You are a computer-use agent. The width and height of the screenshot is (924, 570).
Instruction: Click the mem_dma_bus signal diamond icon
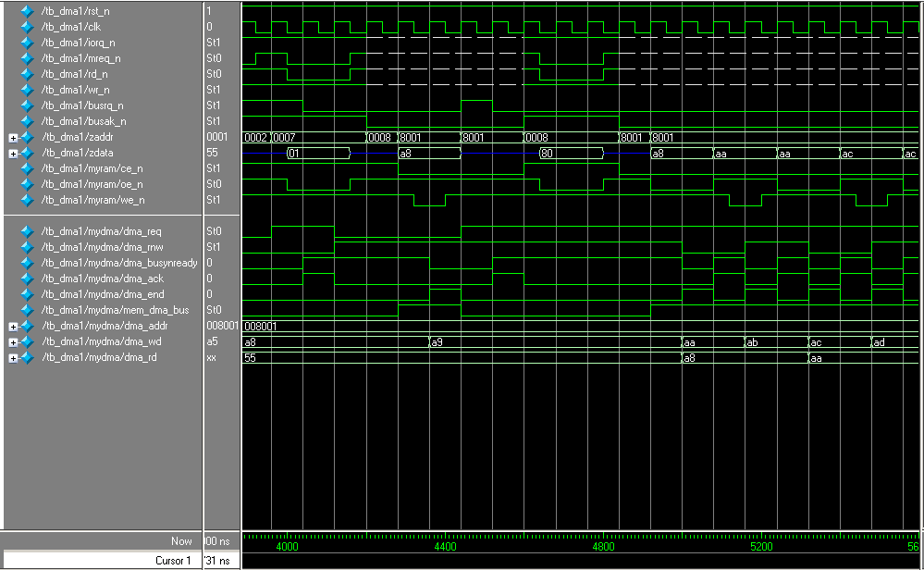tap(27, 310)
